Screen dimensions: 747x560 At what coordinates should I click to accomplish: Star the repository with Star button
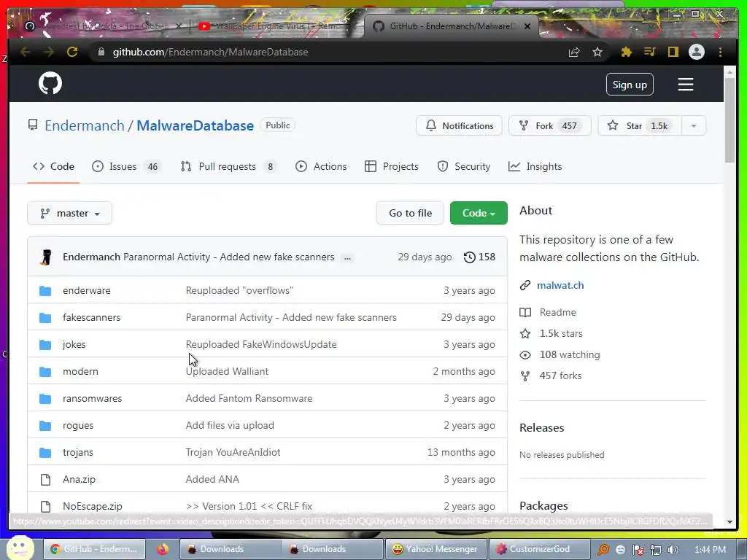[x=640, y=125]
